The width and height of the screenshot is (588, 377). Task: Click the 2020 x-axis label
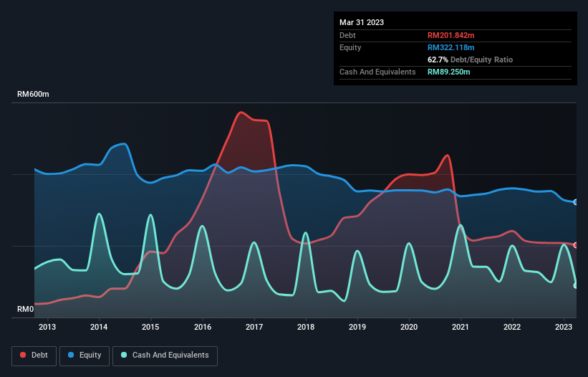point(409,327)
